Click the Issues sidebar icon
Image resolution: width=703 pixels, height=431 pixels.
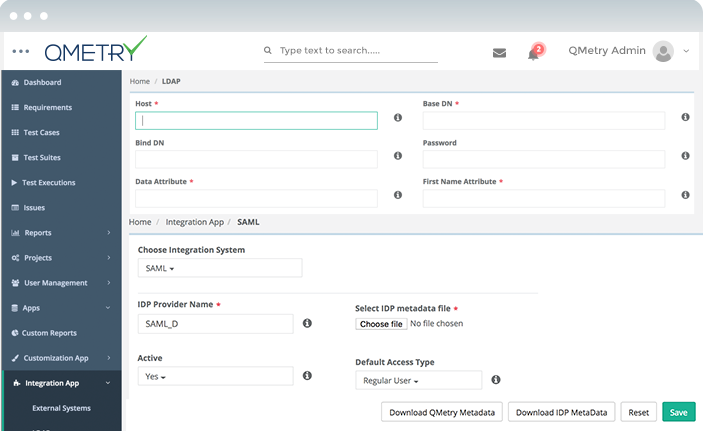point(15,208)
